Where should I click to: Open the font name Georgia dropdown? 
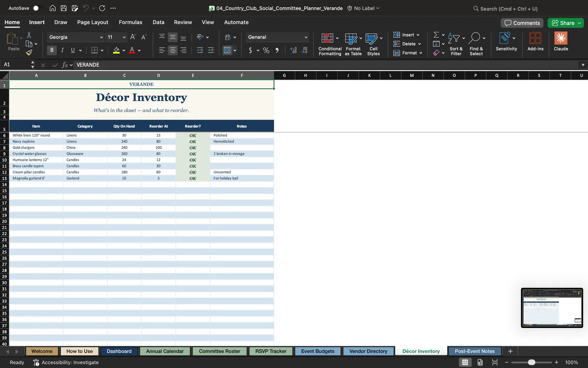click(x=101, y=37)
